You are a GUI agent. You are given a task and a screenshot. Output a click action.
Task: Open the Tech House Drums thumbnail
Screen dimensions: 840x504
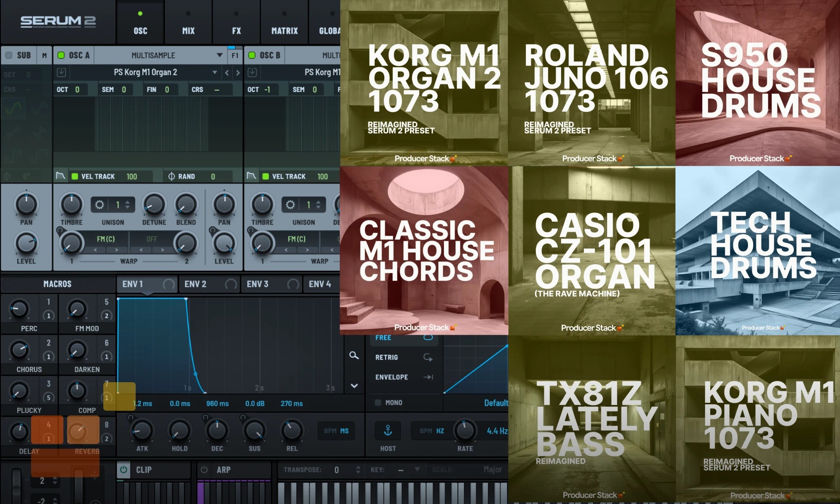[x=757, y=251]
